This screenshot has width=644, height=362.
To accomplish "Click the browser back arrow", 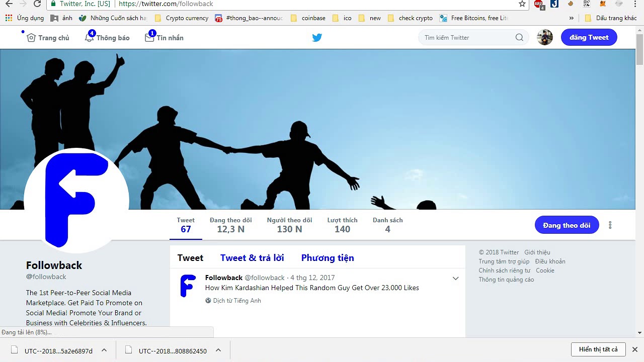I will (9, 4).
